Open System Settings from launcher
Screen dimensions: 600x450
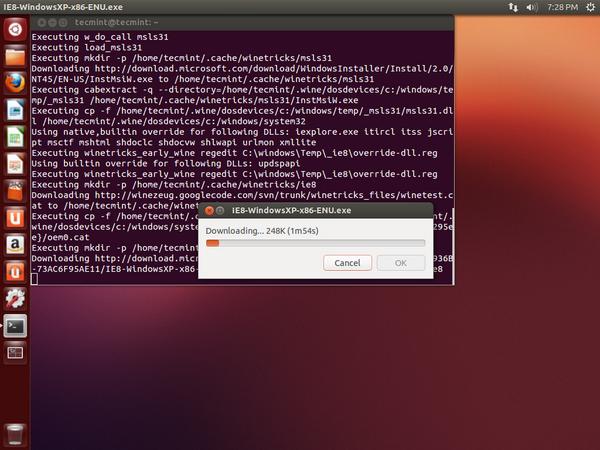15,299
